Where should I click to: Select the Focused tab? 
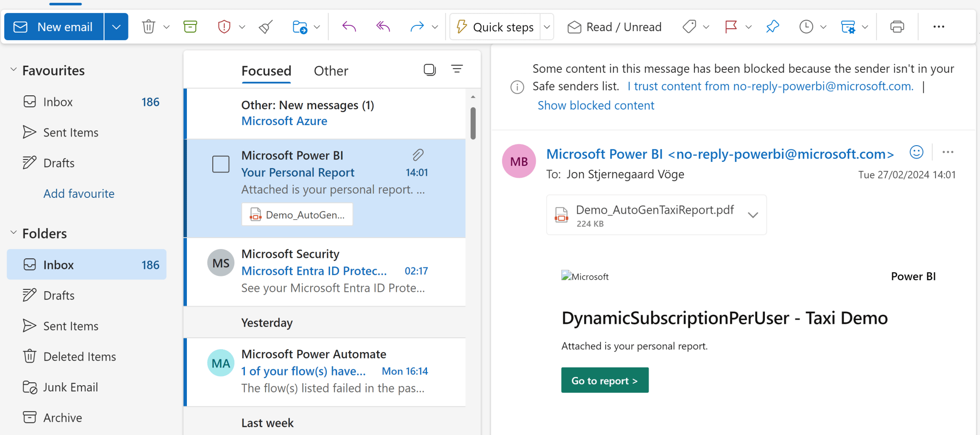point(266,70)
